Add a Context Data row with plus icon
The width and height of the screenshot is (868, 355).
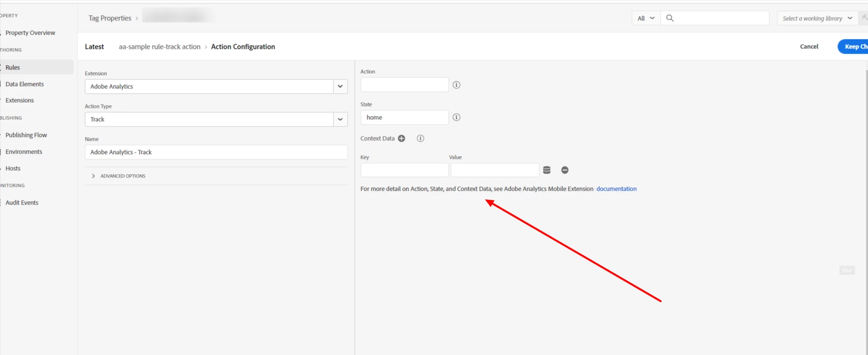tap(402, 138)
